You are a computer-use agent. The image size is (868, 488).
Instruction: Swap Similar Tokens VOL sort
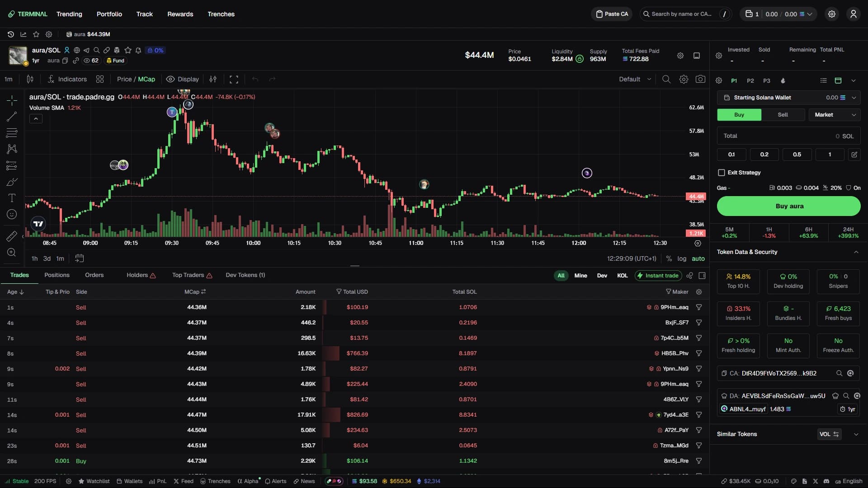[830, 434]
